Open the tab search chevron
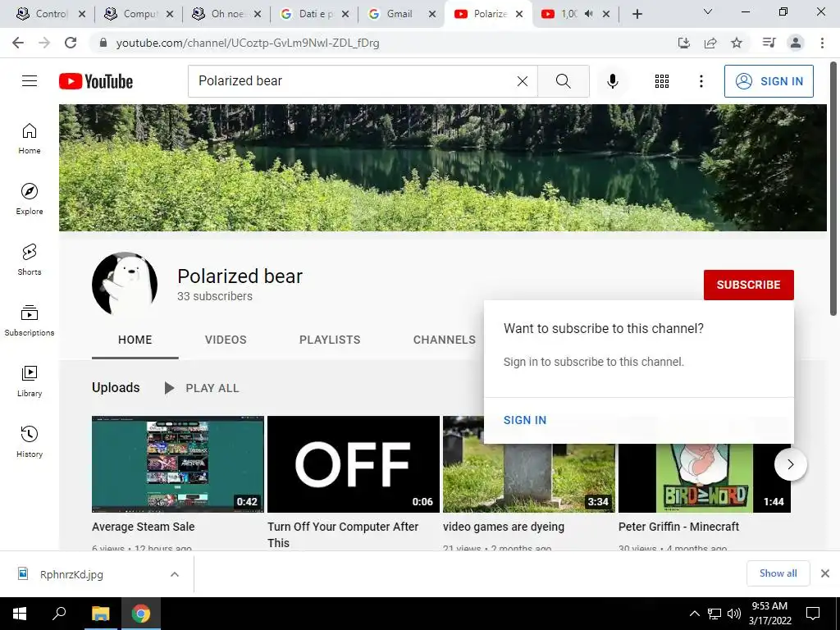840x630 pixels. click(x=708, y=11)
